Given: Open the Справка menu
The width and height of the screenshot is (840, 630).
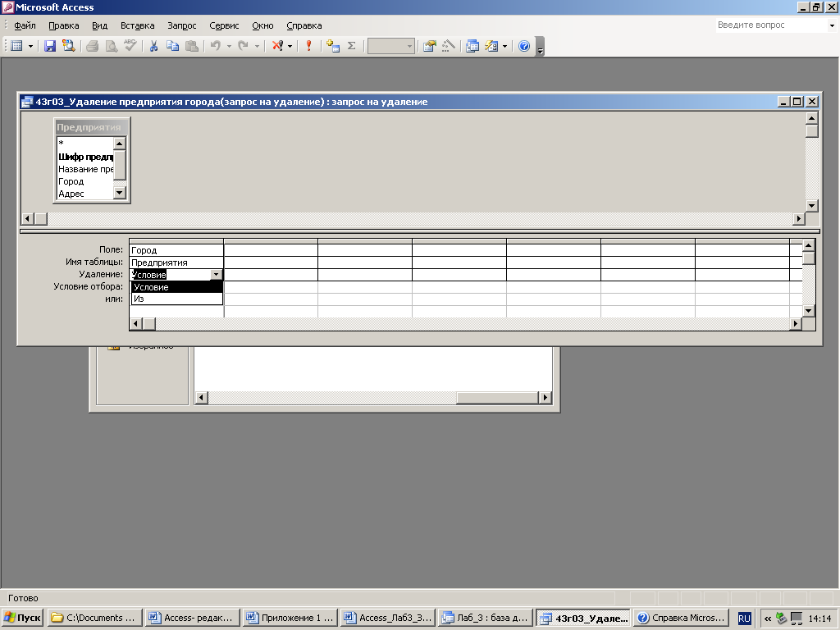Looking at the screenshot, I should click(304, 25).
